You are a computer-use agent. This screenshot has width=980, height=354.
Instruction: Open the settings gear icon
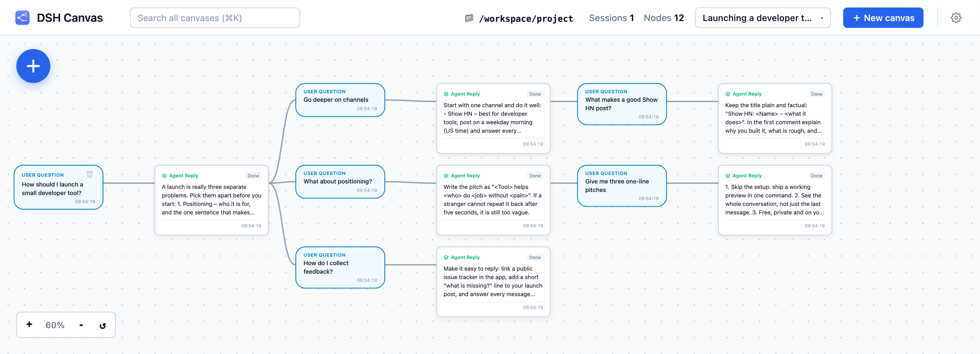pyautogui.click(x=955, y=17)
